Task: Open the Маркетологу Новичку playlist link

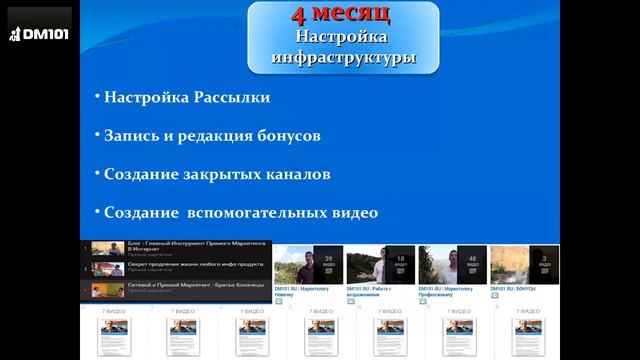Action: [302, 291]
